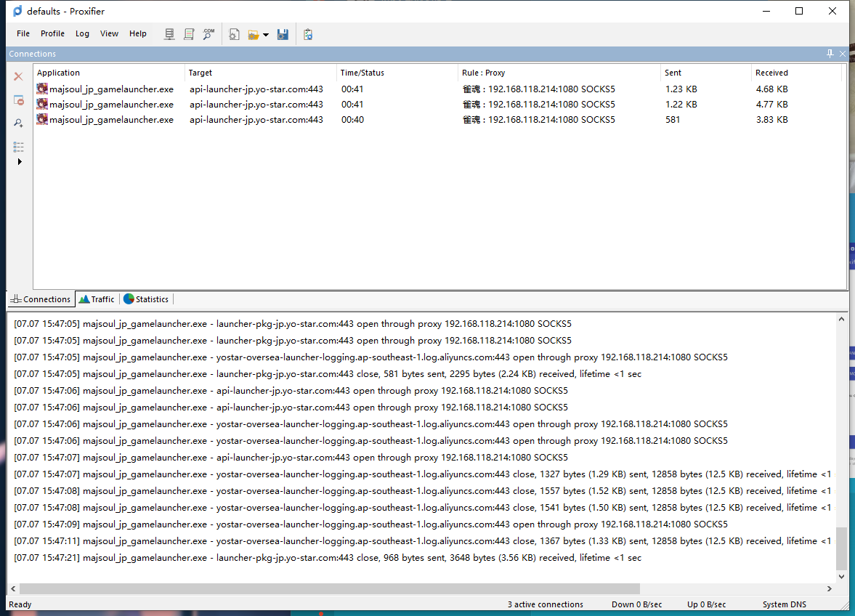Click the Proxifier app icon in the title bar

(17, 11)
